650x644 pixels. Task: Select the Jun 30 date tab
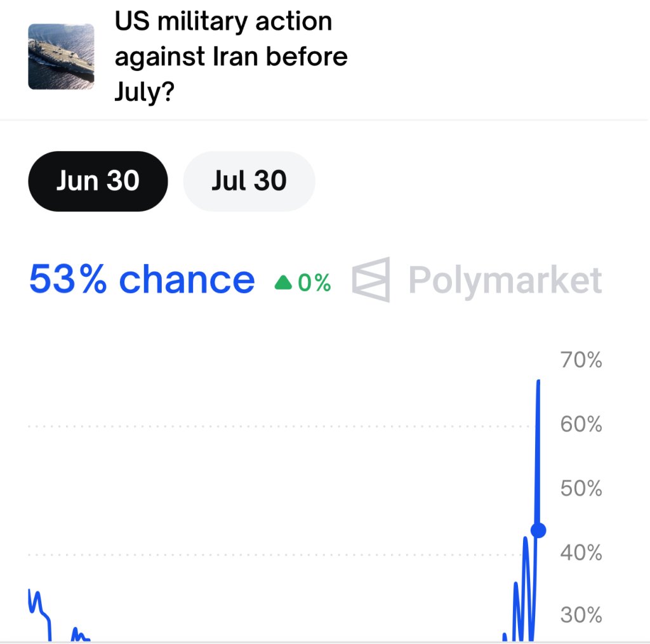[x=98, y=181]
